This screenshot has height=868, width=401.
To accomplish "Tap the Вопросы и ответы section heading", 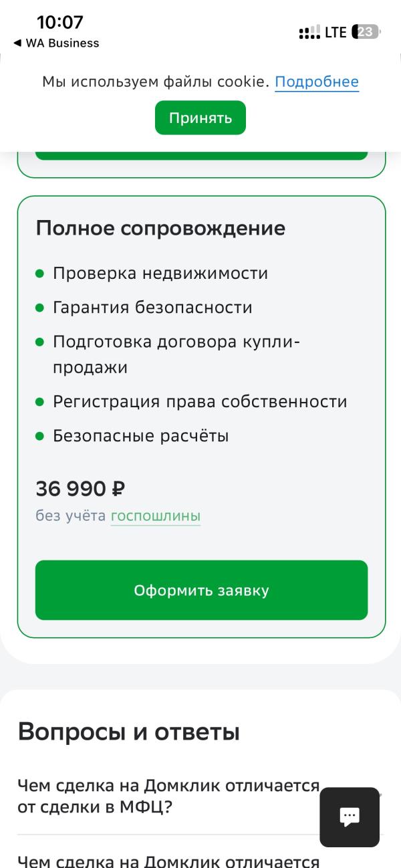I will pyautogui.click(x=128, y=732).
